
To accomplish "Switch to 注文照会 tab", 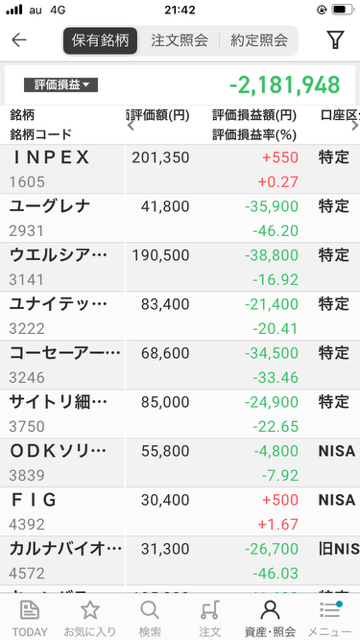I will (x=179, y=40).
